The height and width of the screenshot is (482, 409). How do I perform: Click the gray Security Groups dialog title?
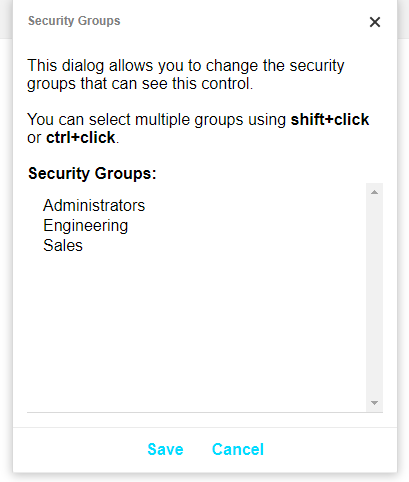[74, 21]
